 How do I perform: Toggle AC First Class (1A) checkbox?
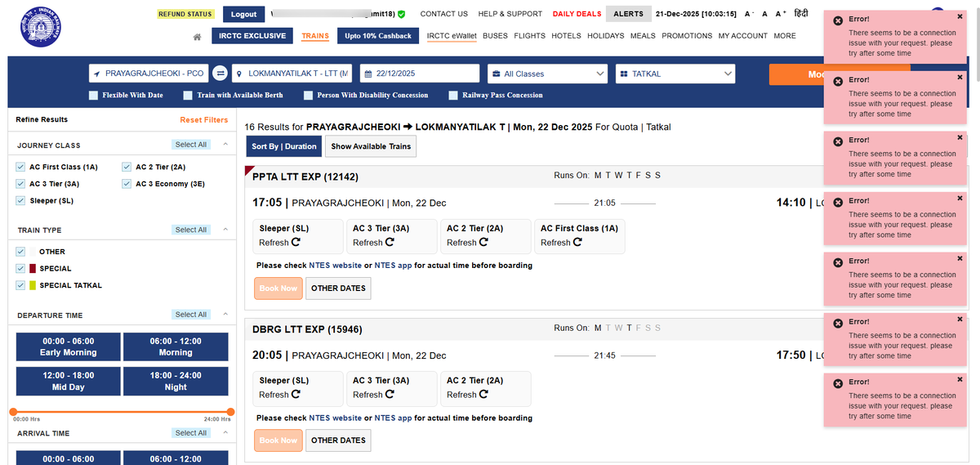click(x=20, y=167)
